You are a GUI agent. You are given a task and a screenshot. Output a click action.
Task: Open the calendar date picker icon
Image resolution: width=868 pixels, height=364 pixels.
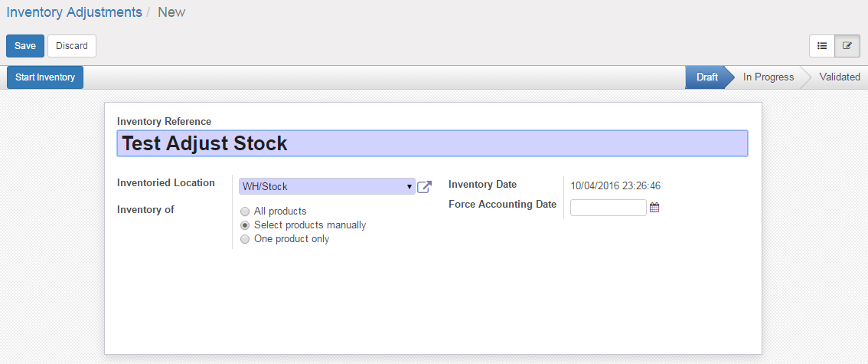(654, 207)
